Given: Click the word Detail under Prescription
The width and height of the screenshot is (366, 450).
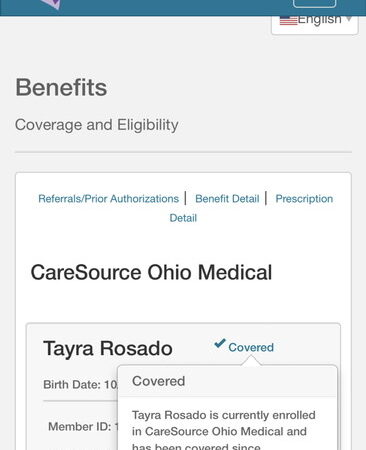Looking at the screenshot, I should click(x=183, y=218).
